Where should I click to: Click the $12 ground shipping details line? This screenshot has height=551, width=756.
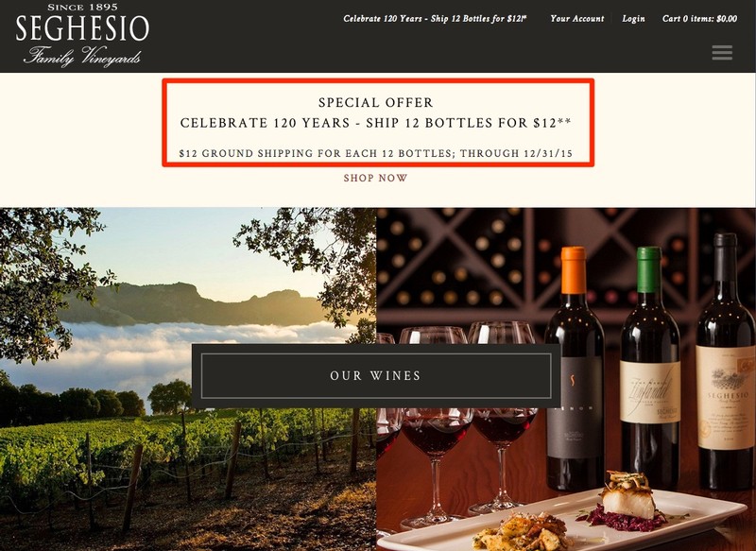(x=376, y=153)
